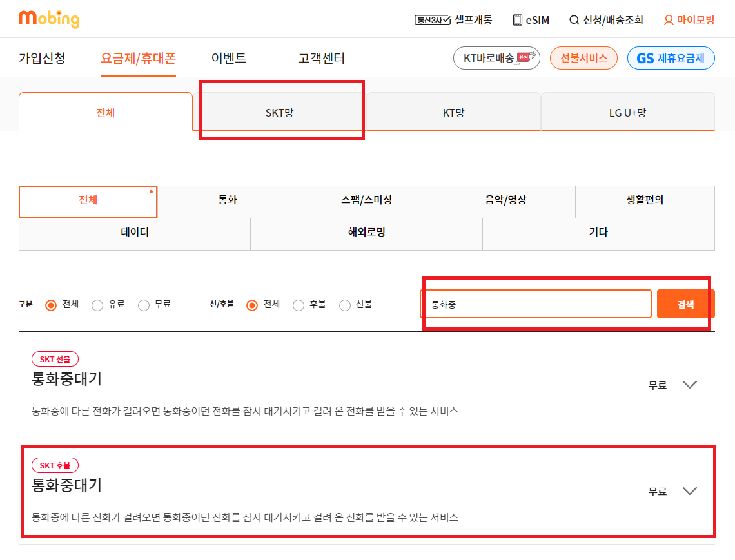Click the SKT 선불 service description text

245,411
